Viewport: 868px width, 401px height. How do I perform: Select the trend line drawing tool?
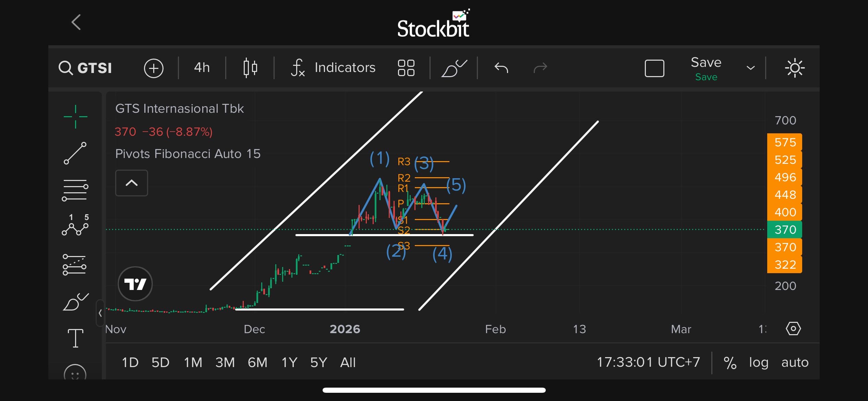coord(75,153)
